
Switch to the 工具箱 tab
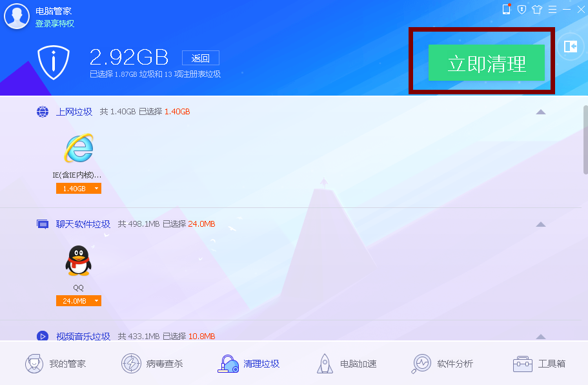point(539,364)
